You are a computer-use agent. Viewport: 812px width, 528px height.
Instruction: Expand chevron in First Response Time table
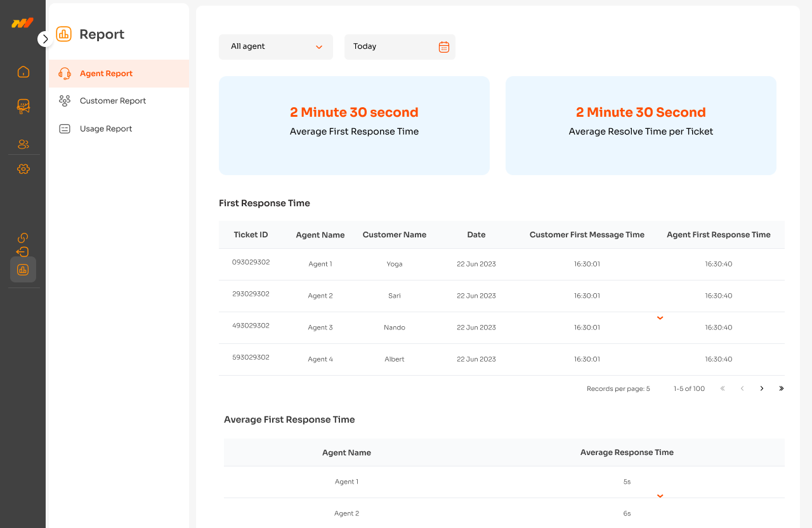pos(660,318)
